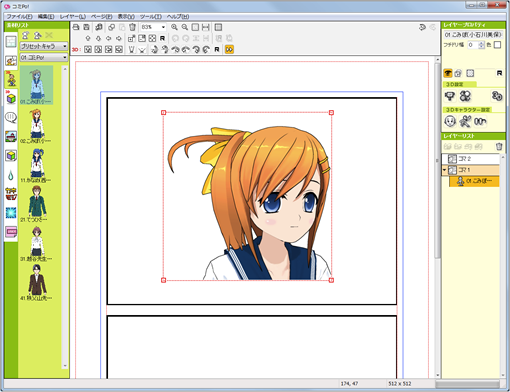The width and height of the screenshot is (510, 392).
Task: Click the border color swatch in layer properties
Action: coord(497,45)
